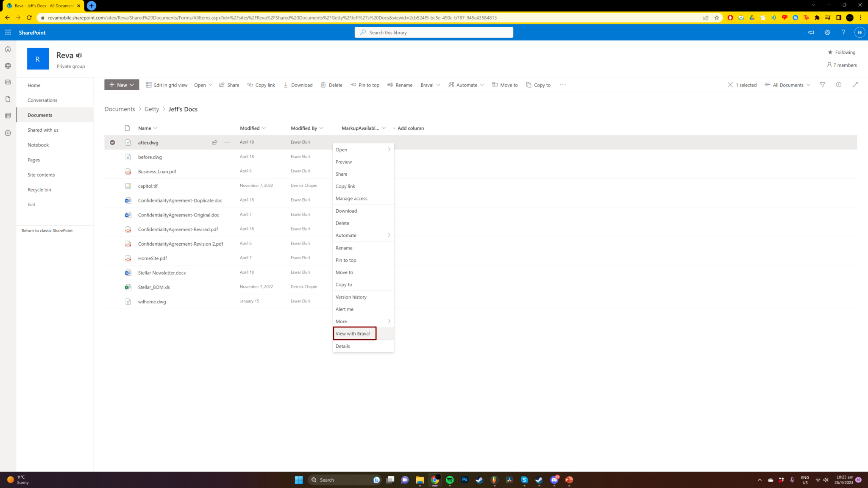The image size is (868, 488).
Task: Choose Version history from context menu
Action: point(363,297)
